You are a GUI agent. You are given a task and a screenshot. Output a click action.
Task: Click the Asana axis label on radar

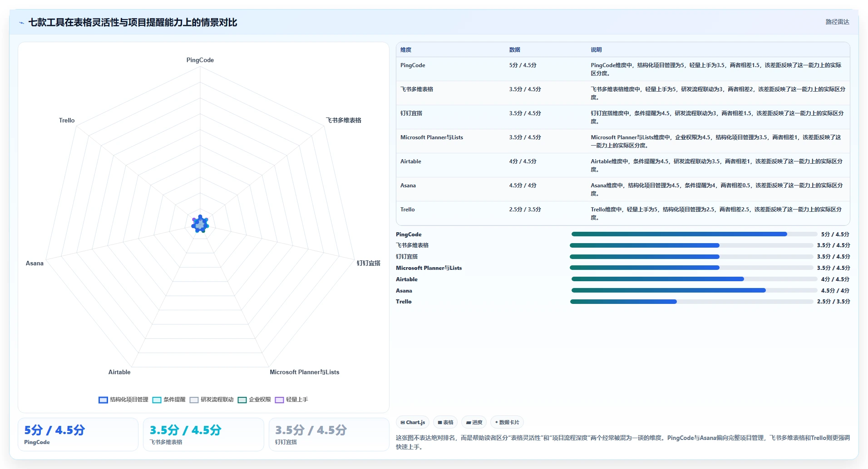click(x=35, y=263)
